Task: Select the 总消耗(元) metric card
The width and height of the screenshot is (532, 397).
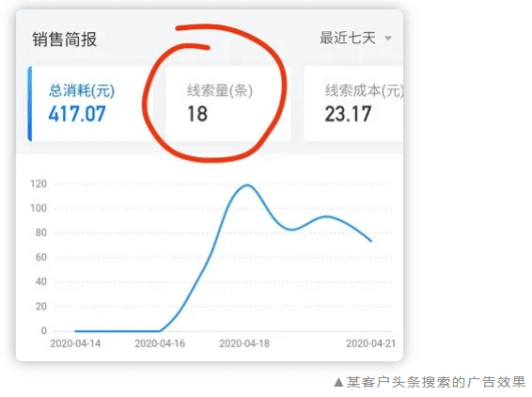Action: pyautogui.click(x=89, y=103)
